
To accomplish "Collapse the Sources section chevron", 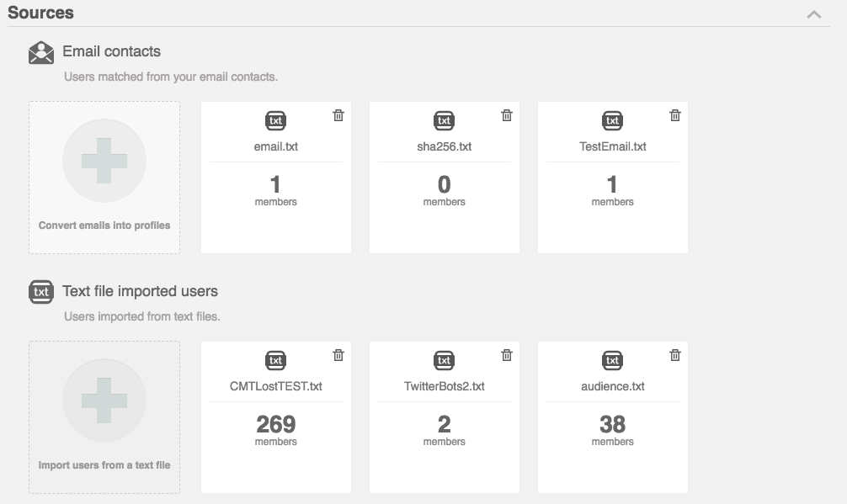I will coord(814,14).
